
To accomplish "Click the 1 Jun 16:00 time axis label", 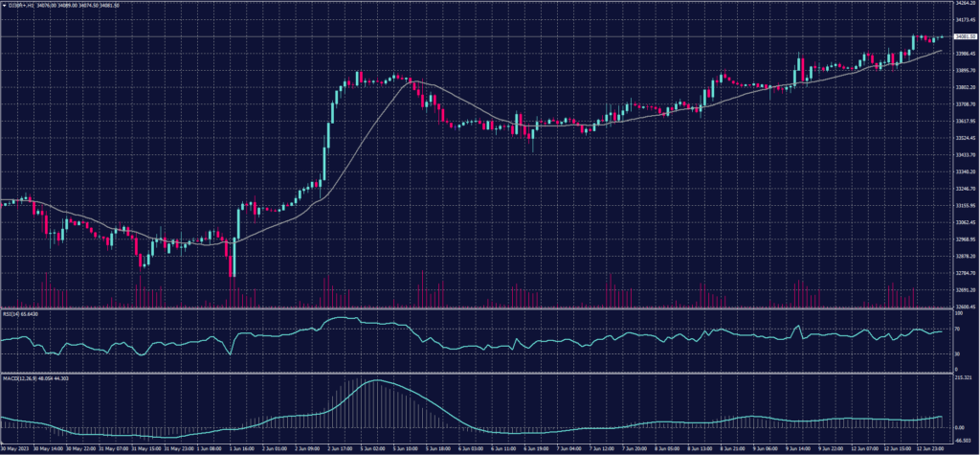I will (x=242, y=446).
